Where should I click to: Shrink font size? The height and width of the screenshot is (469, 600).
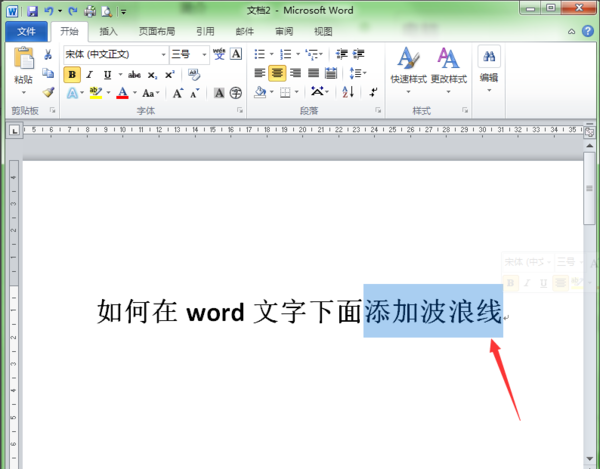tap(195, 93)
